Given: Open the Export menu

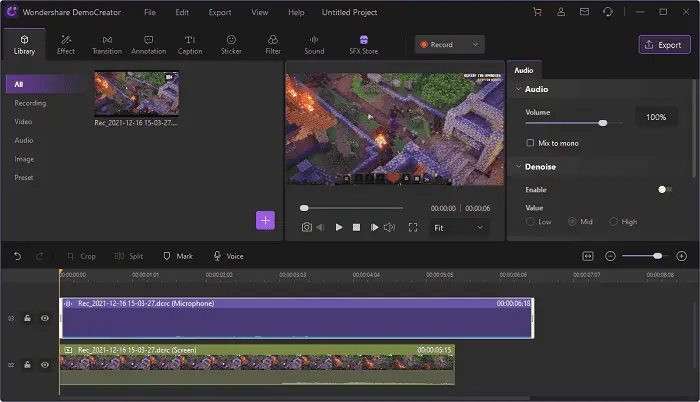Looking at the screenshot, I should (x=220, y=13).
